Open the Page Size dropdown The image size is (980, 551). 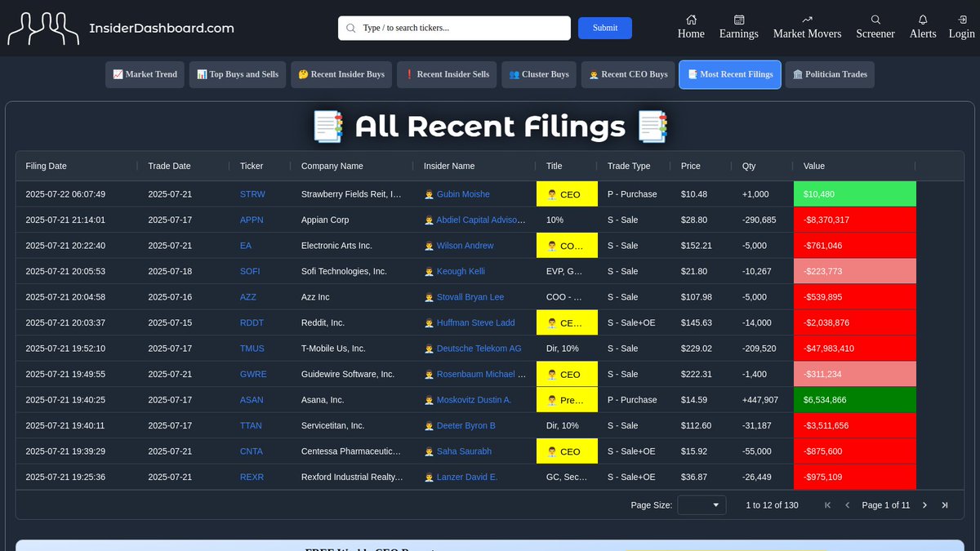[x=702, y=505]
